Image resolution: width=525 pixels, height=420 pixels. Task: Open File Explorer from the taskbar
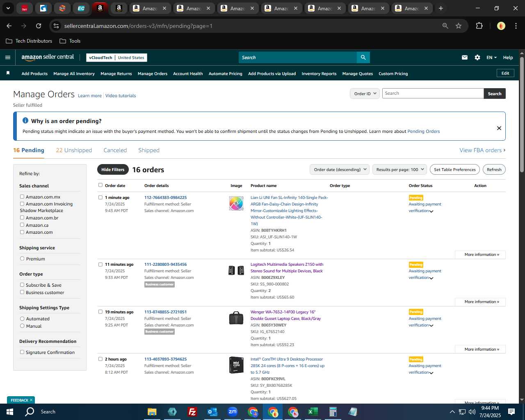pos(152,412)
